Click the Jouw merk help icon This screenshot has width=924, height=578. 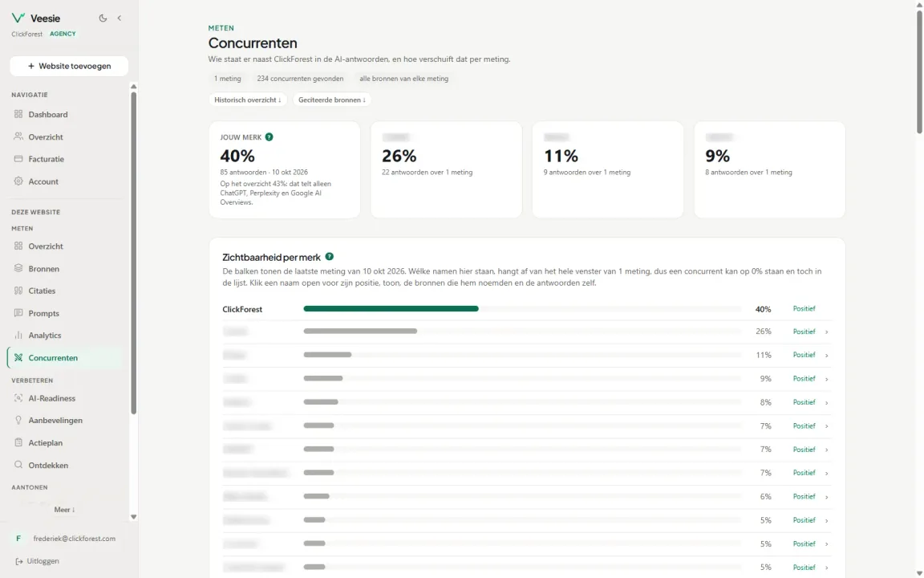[269, 136]
